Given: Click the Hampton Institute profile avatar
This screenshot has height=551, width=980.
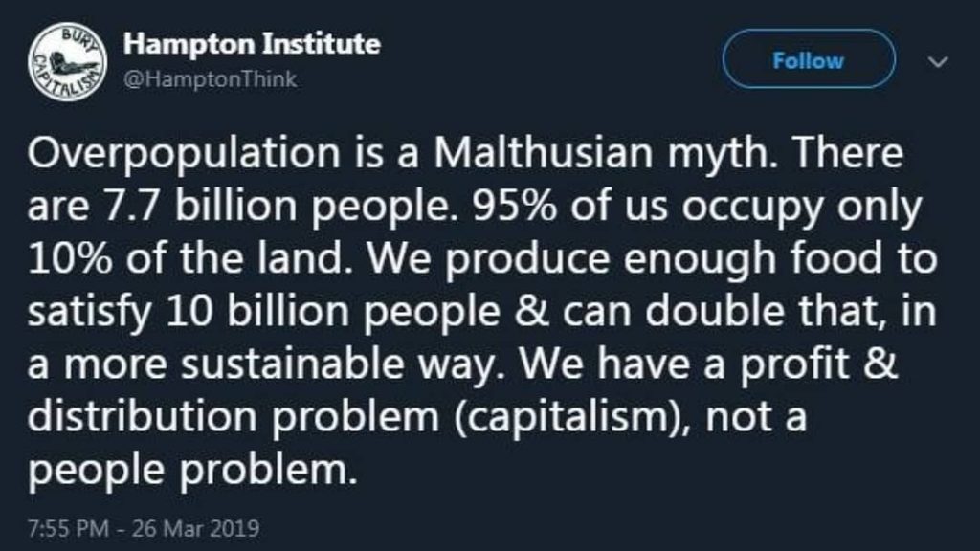Looking at the screenshot, I should 65,59.
